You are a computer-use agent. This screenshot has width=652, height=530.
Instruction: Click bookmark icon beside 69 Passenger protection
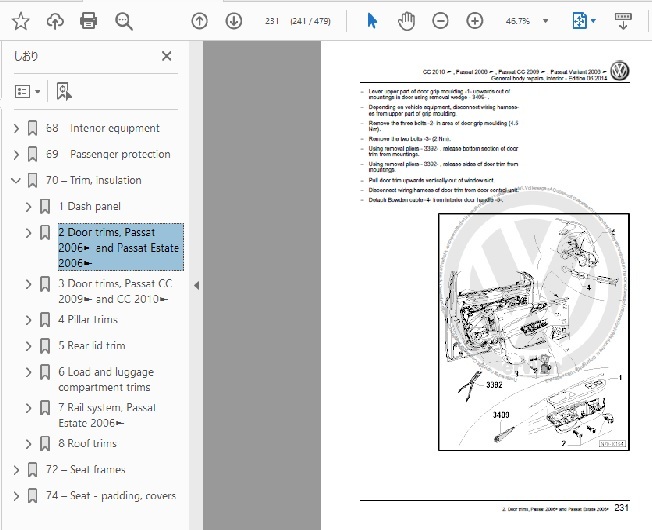tap(32, 155)
